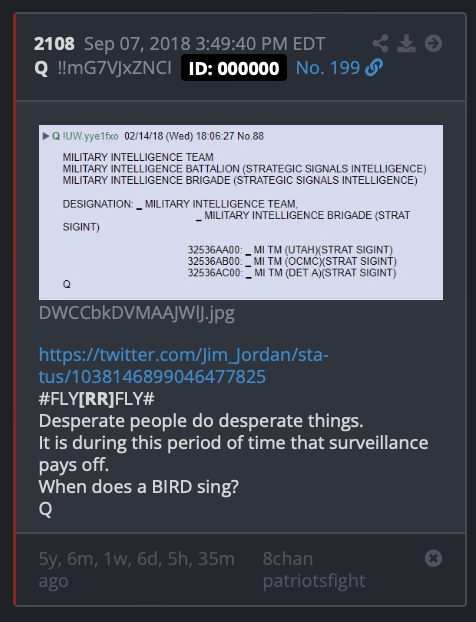Dismiss the post with the circled X icon
This screenshot has width=476, height=622.
pyautogui.click(x=433, y=558)
